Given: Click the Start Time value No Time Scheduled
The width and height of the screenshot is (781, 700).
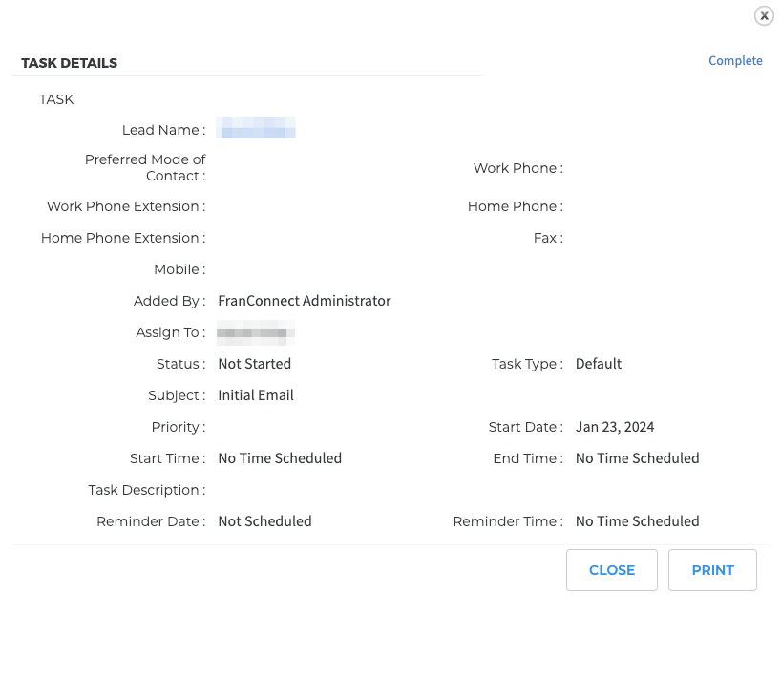Looking at the screenshot, I should [280, 458].
